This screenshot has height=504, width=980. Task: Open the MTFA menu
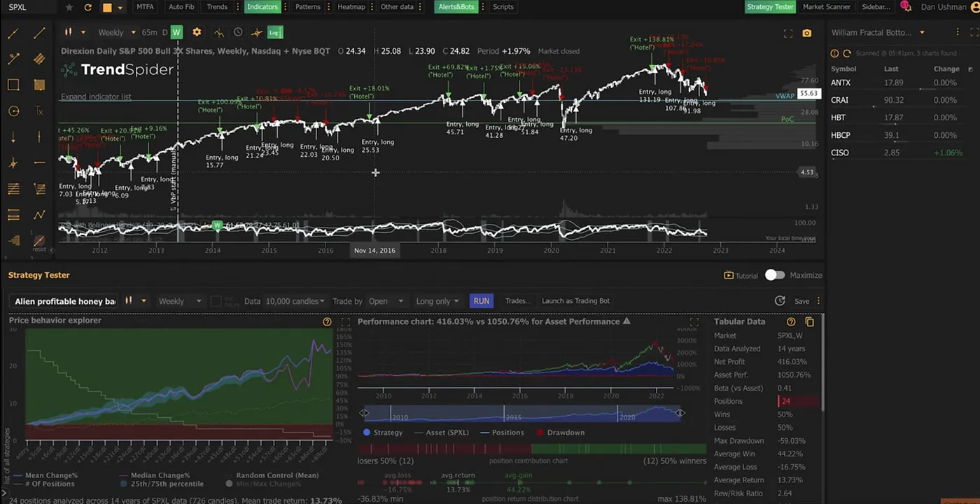[145, 7]
